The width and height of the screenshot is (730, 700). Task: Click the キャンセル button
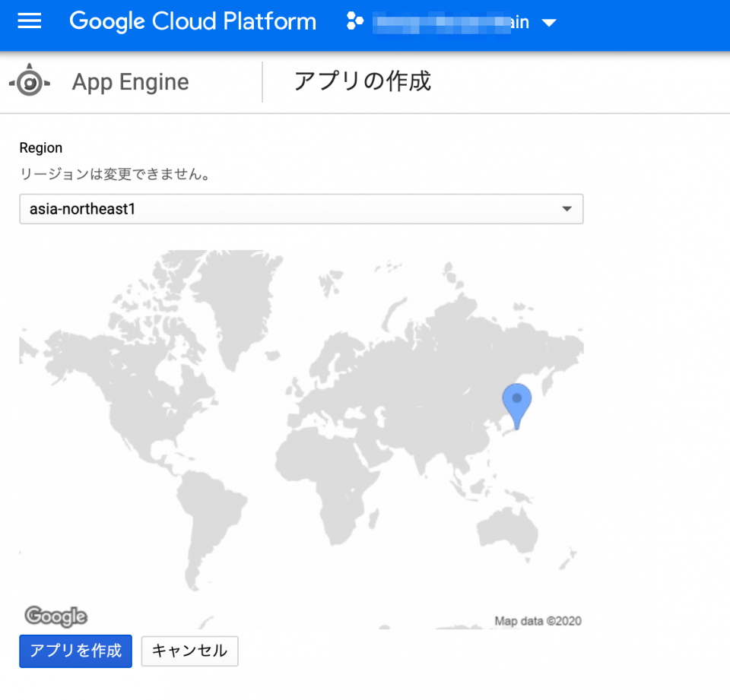pos(190,651)
